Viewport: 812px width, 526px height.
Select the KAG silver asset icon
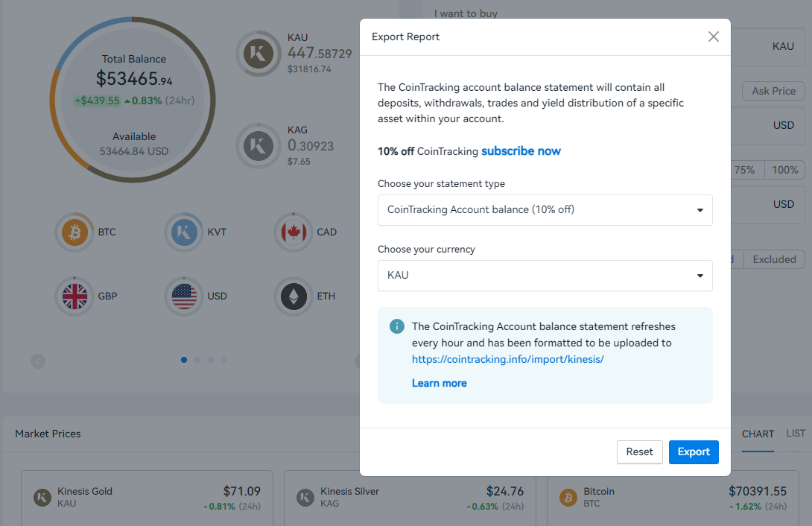point(258,146)
